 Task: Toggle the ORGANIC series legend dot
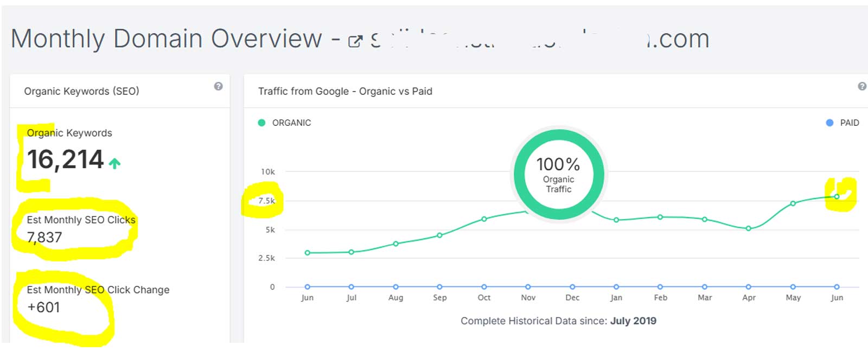click(x=261, y=123)
